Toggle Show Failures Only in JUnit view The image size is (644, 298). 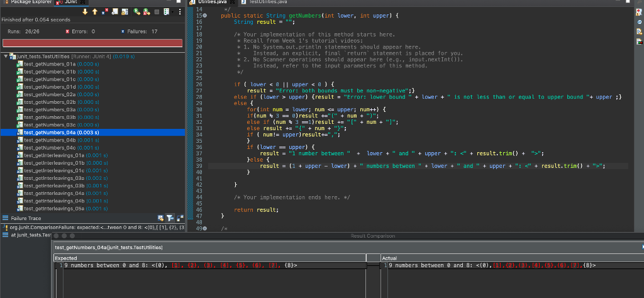point(105,11)
